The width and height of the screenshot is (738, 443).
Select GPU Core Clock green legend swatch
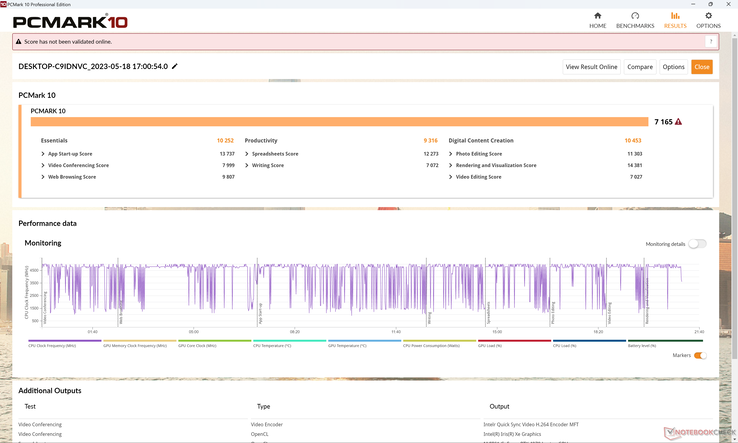pyautogui.click(x=215, y=340)
